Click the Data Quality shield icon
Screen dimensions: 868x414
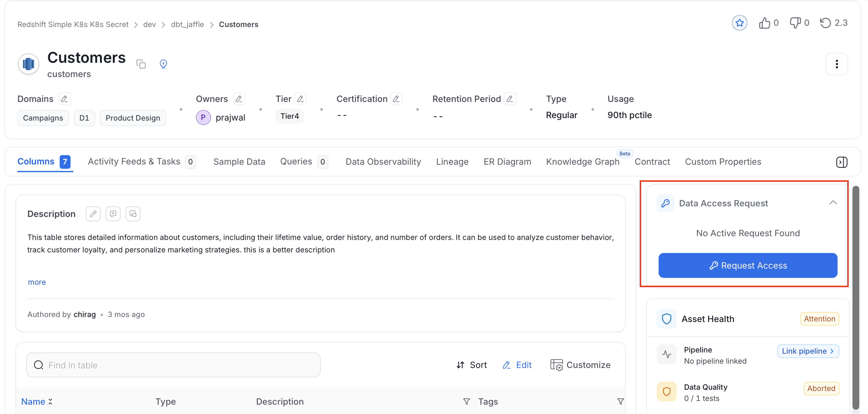[x=666, y=392]
